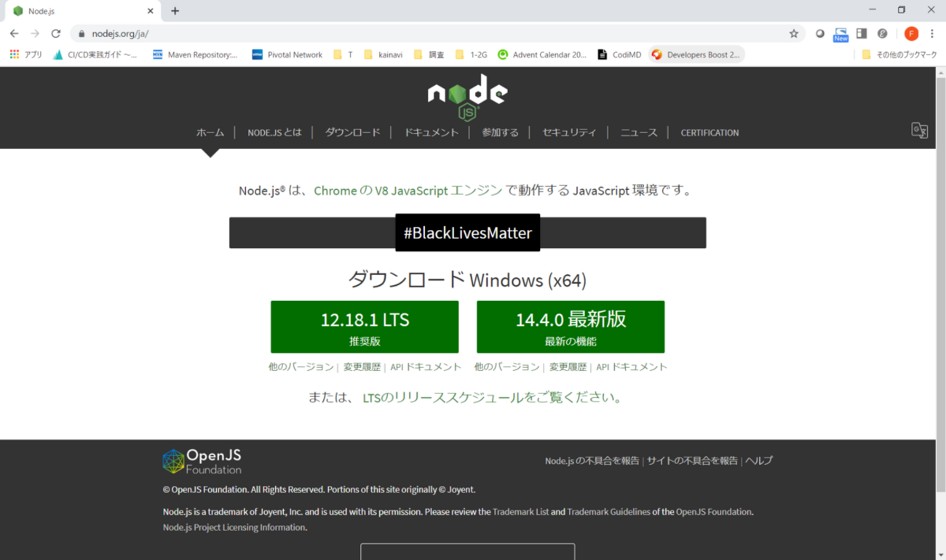Open the ニュース navigation item
The width and height of the screenshot is (946, 560).
[x=639, y=132]
